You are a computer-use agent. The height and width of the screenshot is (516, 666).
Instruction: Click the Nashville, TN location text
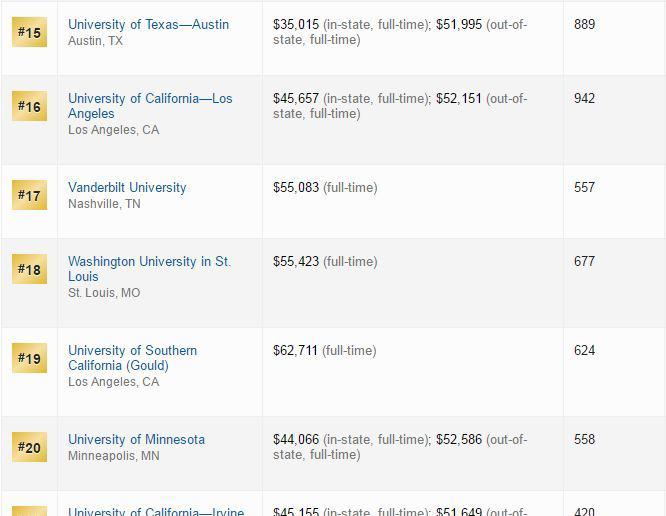point(104,204)
